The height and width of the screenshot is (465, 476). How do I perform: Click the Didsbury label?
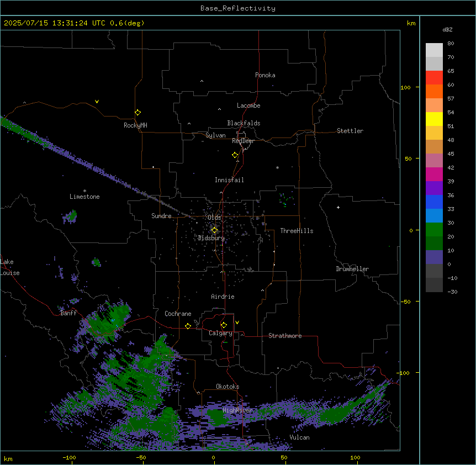(x=211, y=238)
